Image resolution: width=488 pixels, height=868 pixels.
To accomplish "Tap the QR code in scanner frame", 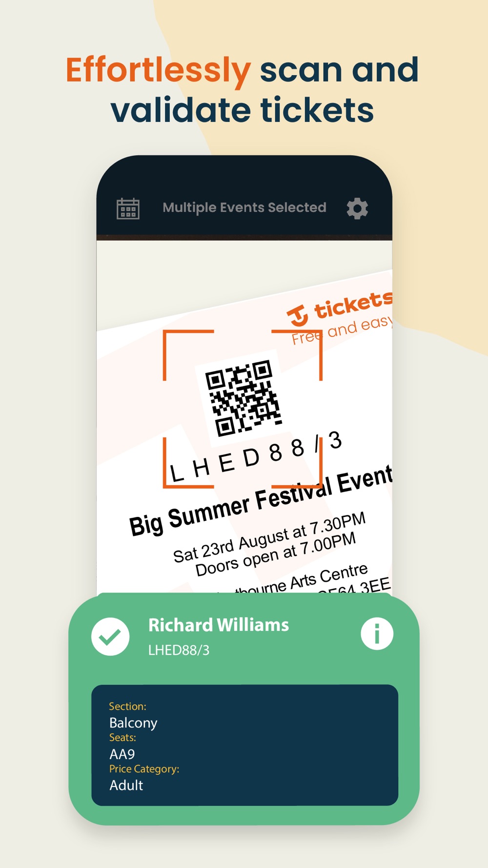I will click(243, 398).
